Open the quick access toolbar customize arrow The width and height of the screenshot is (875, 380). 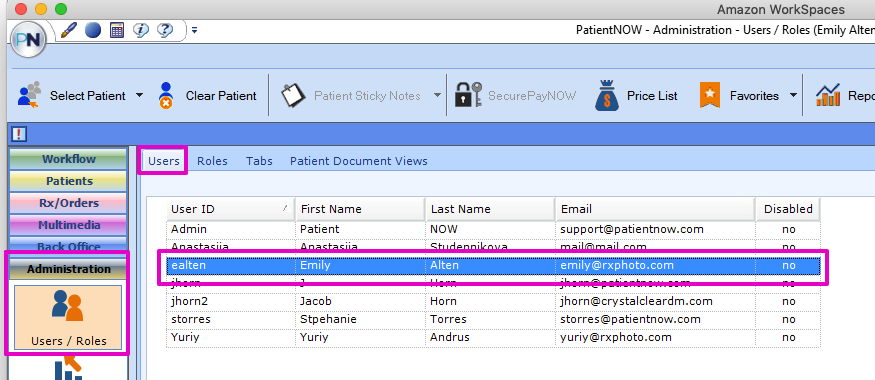click(x=194, y=30)
